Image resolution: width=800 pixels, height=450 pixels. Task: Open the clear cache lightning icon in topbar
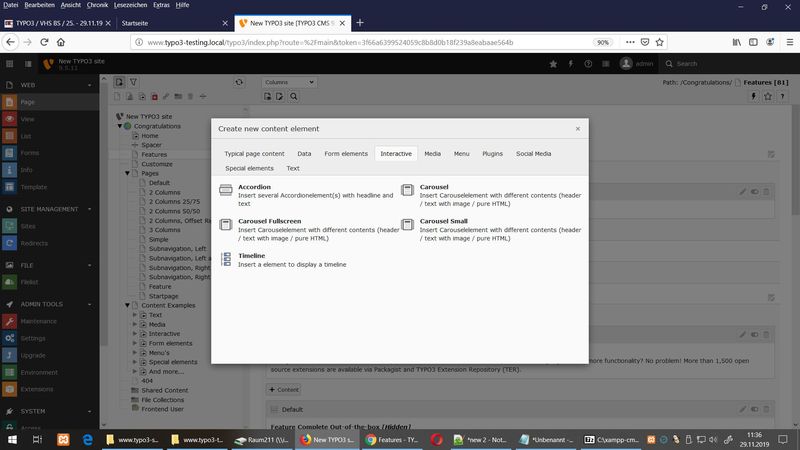tap(570, 64)
